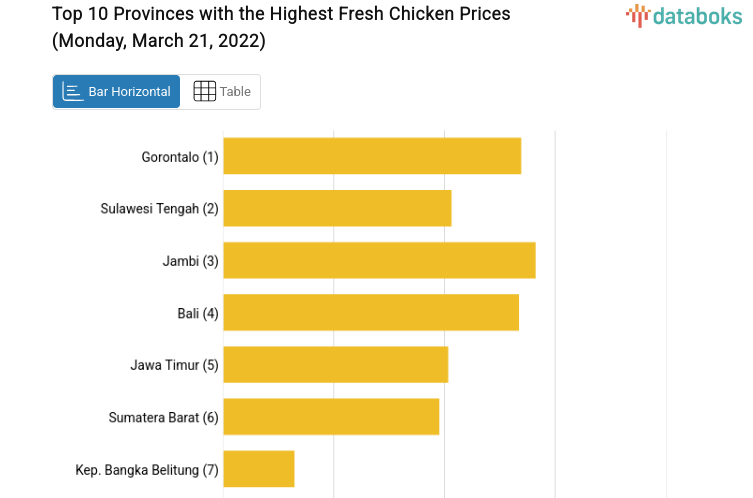This screenshot has height=498, width=753.
Task: Click the Sulawesi Tengah (2) label
Action: coord(159,209)
